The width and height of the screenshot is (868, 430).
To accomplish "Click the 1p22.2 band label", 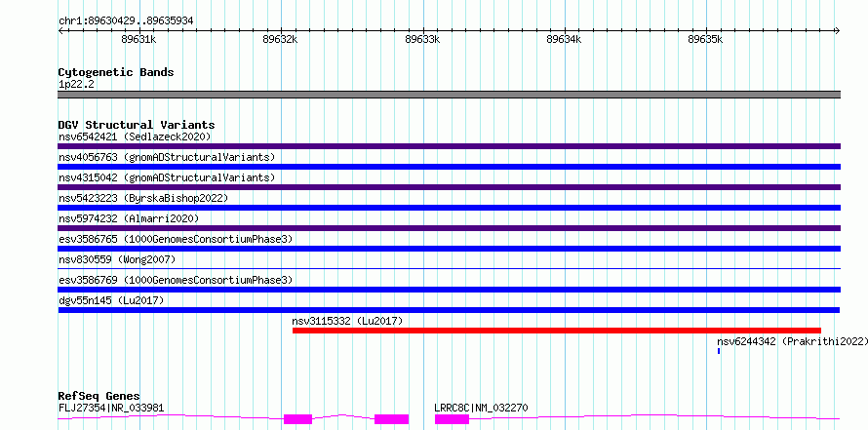I will [76, 84].
